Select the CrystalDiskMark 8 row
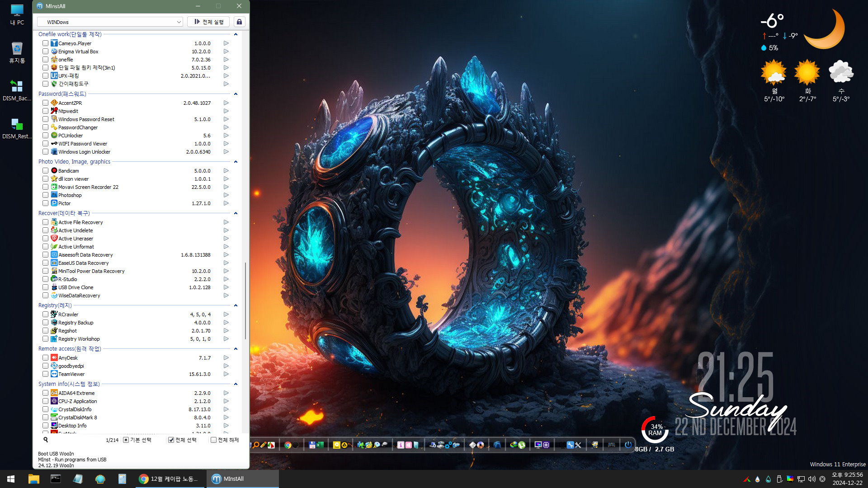This screenshot has width=868, height=488. 136,418
